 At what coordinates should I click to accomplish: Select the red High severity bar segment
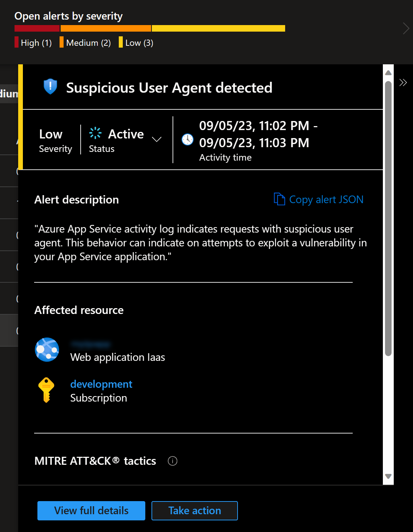tap(37, 28)
